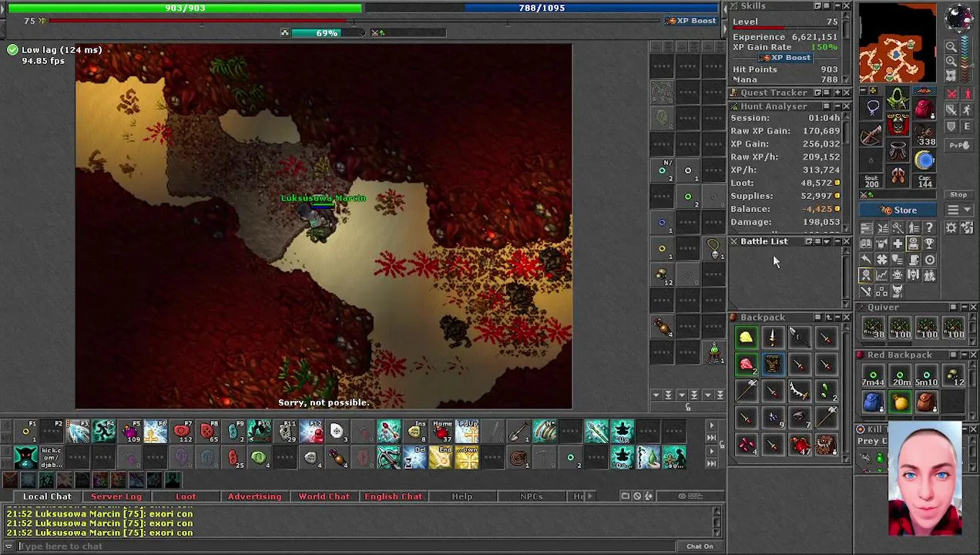Open the Hunt Analyser panel menu icon
This screenshot has height=555, width=980.
[x=826, y=106]
